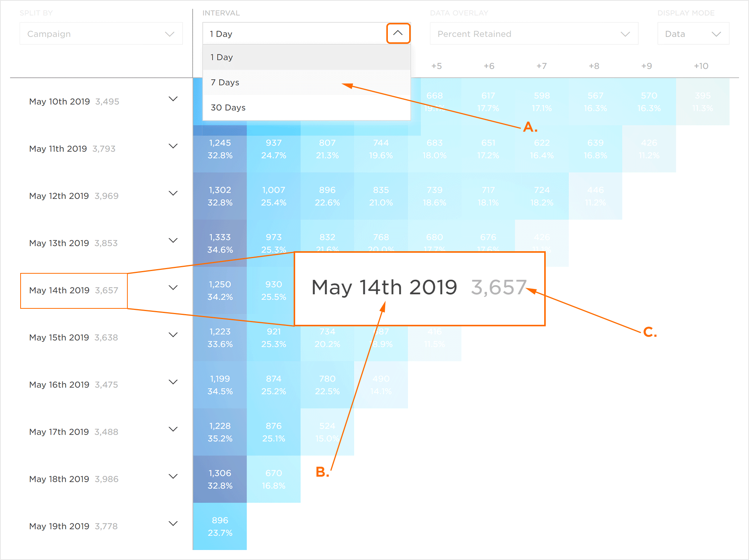Viewport: 749px width, 560px height.
Task: Collapse the Interval dropdown arrow
Action: pos(398,33)
